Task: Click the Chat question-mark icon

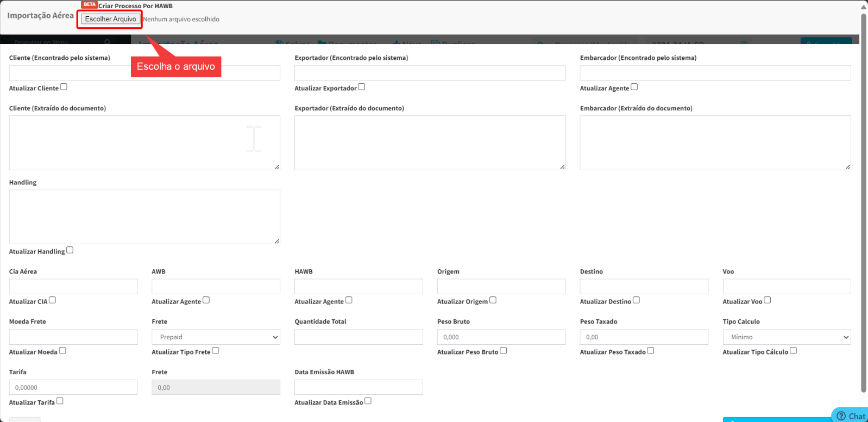Action: point(841,416)
